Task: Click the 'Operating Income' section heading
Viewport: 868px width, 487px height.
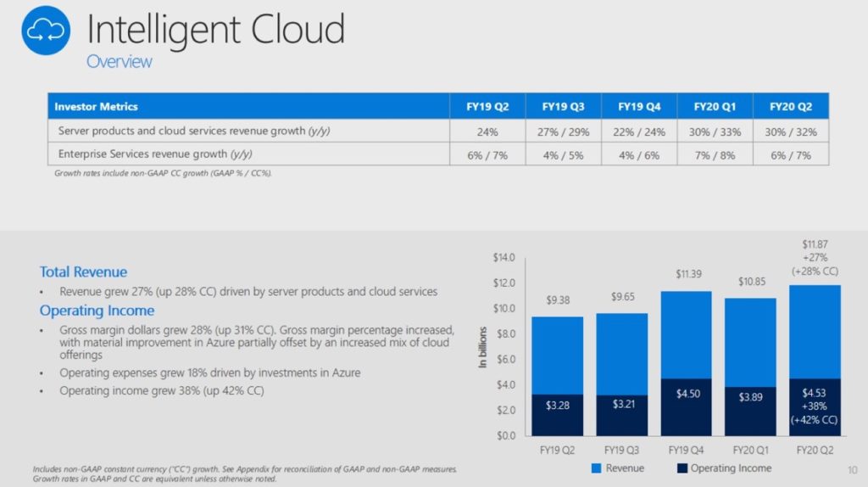Action: [97, 311]
